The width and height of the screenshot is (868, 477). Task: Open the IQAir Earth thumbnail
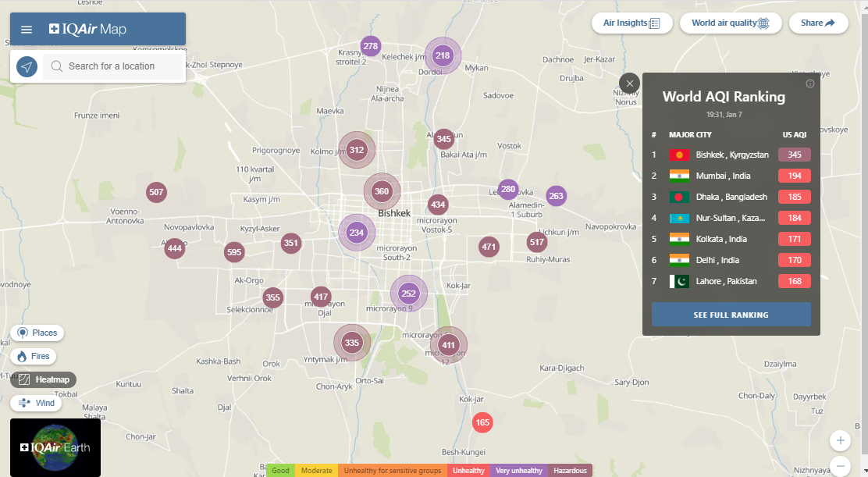click(x=55, y=447)
